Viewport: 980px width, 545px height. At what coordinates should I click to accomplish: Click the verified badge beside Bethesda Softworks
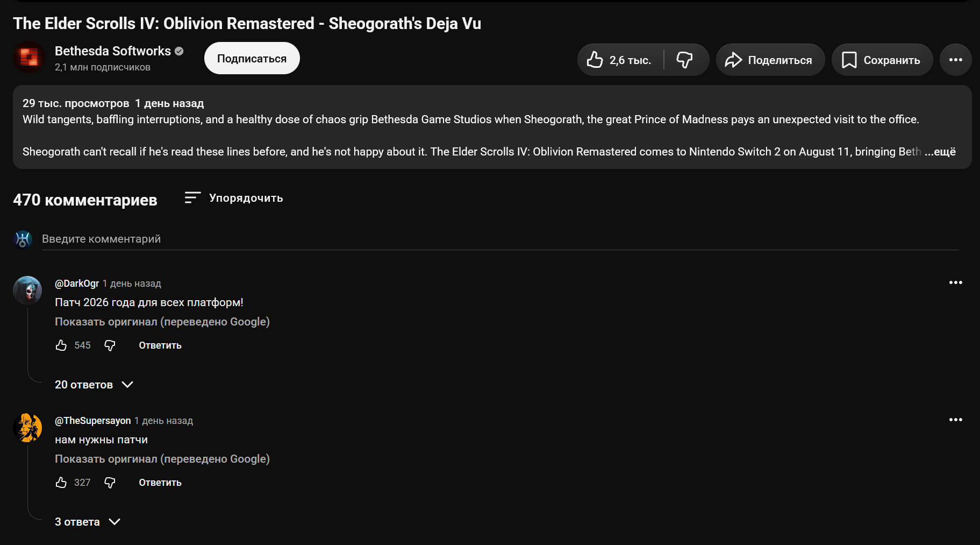(x=180, y=51)
